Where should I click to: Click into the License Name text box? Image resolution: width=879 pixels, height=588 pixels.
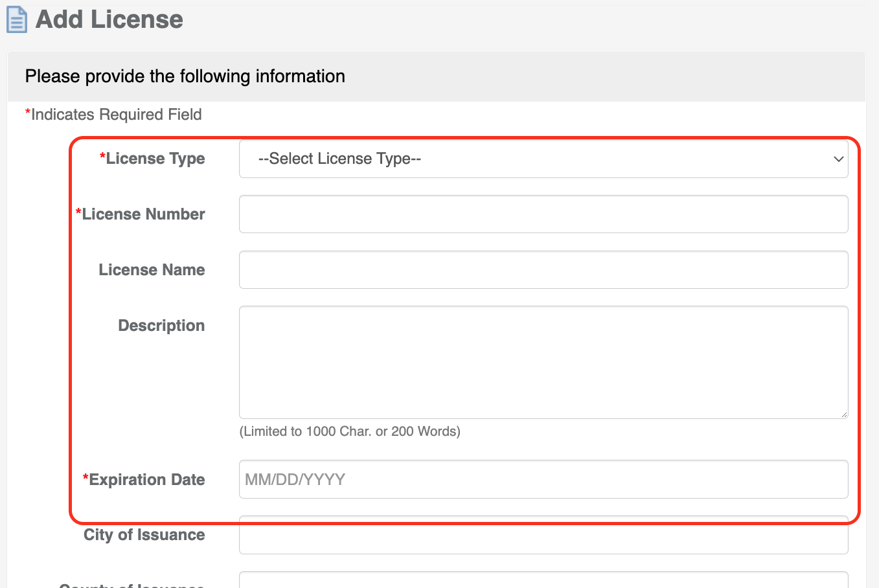tap(543, 270)
